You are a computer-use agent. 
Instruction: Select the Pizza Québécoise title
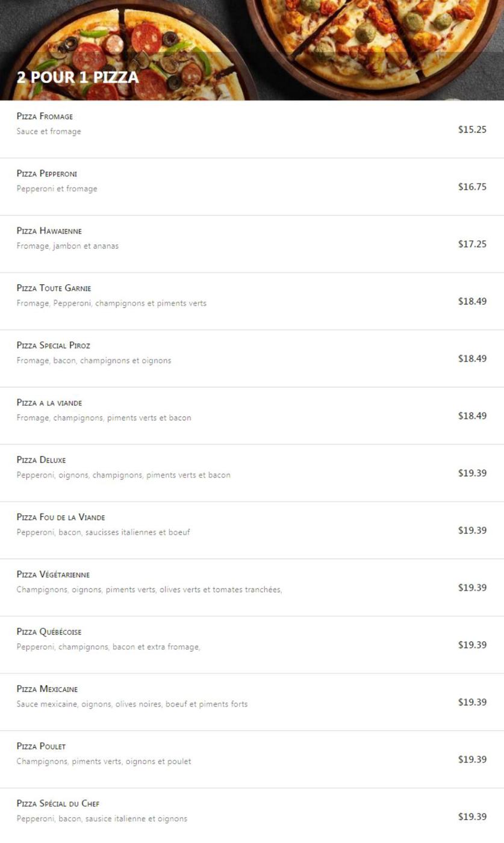click(x=49, y=631)
